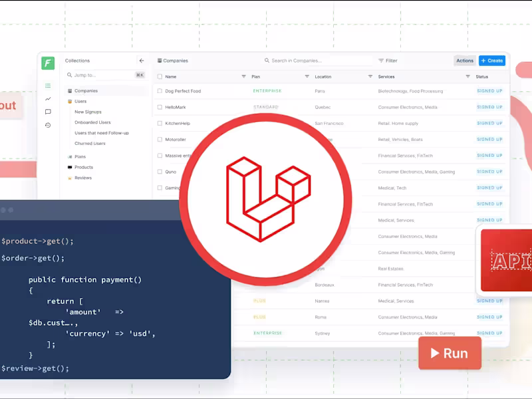Click the Products collection icon
The image size is (532, 399).
(69, 167)
